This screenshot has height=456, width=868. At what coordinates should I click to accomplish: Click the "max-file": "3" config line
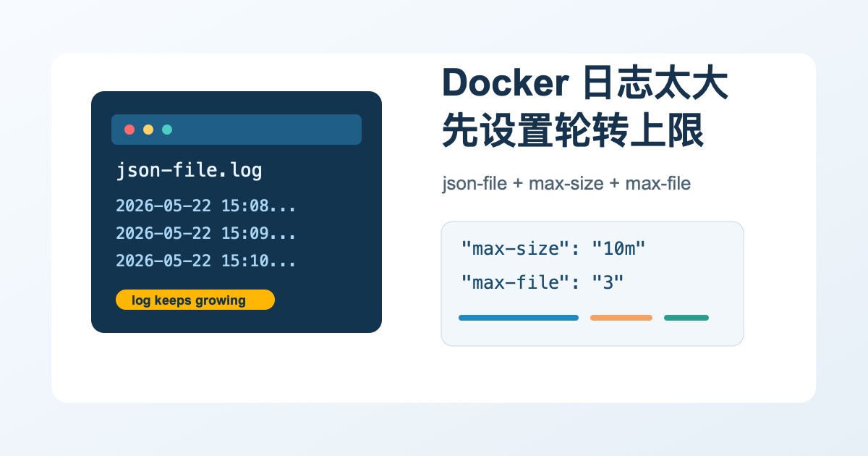click(542, 282)
